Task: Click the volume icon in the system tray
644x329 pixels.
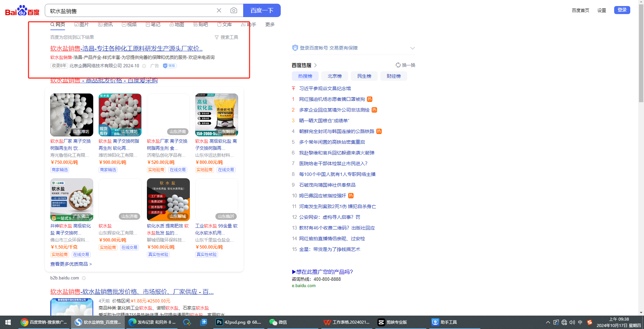Action: click(572, 322)
